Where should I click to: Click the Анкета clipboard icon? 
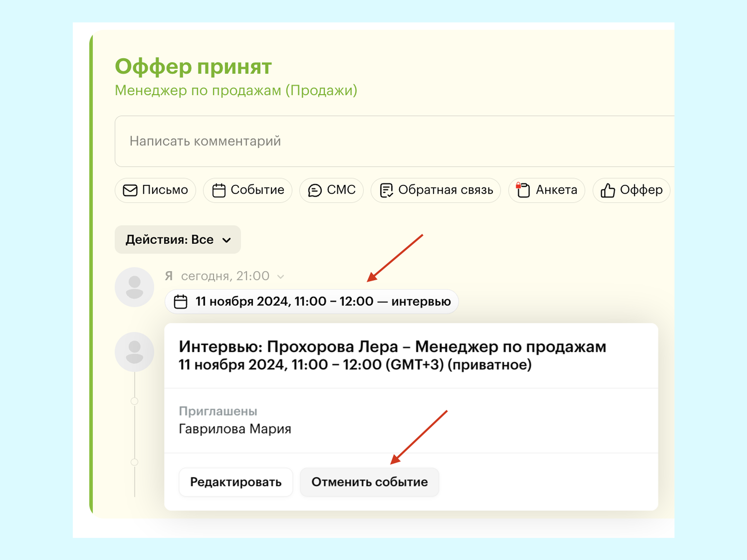[523, 190]
